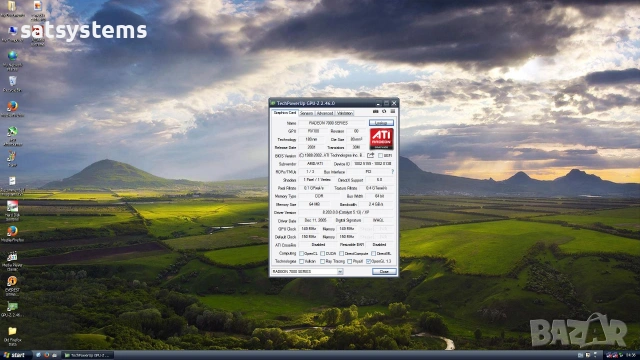The image size is (640, 360).
Task: Switch to the Validation tab
Action: (x=345, y=113)
